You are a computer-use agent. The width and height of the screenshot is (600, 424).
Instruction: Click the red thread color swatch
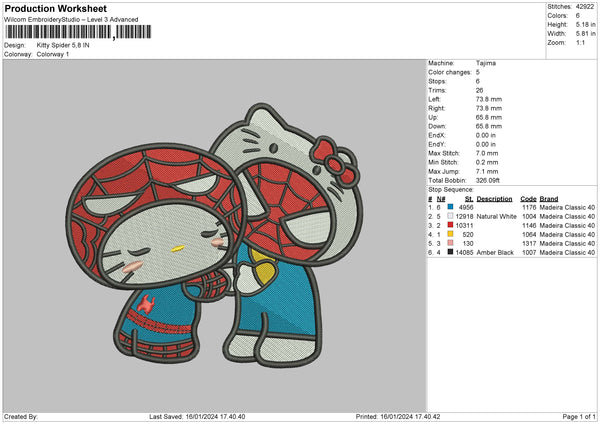[450, 225]
